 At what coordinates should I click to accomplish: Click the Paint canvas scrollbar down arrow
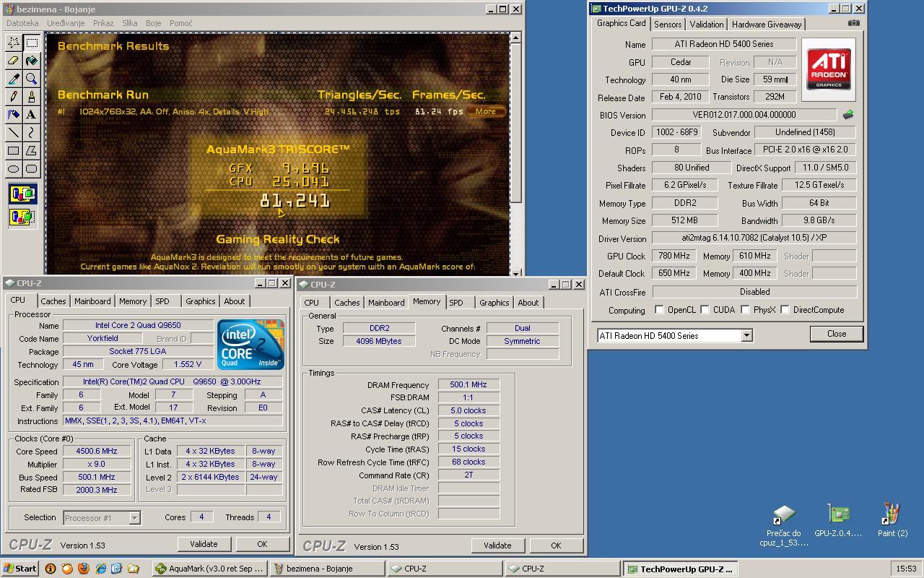point(515,272)
